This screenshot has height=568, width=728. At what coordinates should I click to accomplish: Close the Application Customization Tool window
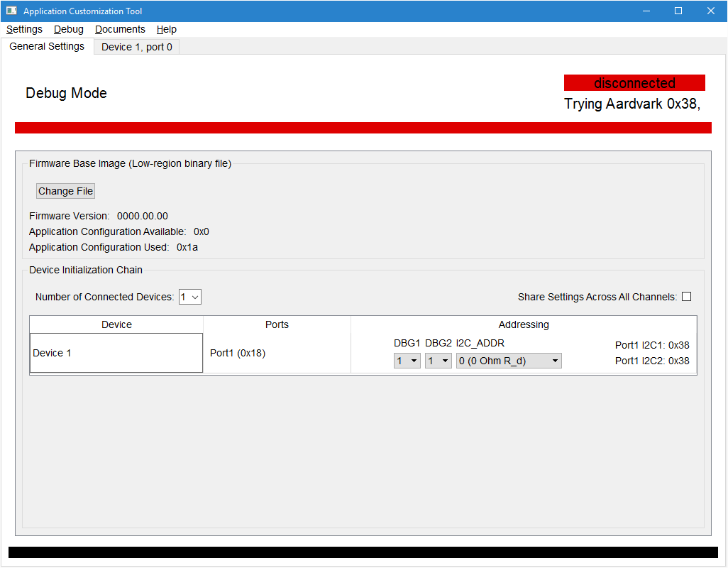(x=711, y=11)
